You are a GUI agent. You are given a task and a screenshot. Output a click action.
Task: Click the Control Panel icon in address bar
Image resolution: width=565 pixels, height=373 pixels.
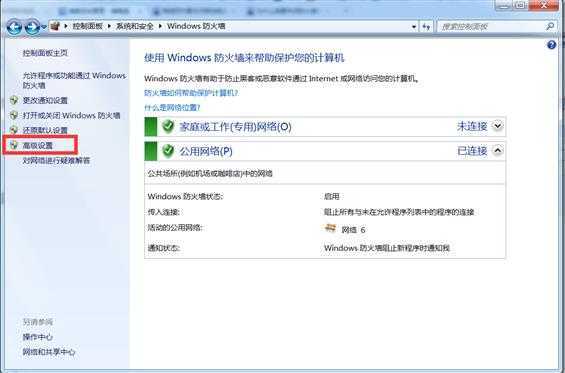pos(55,26)
